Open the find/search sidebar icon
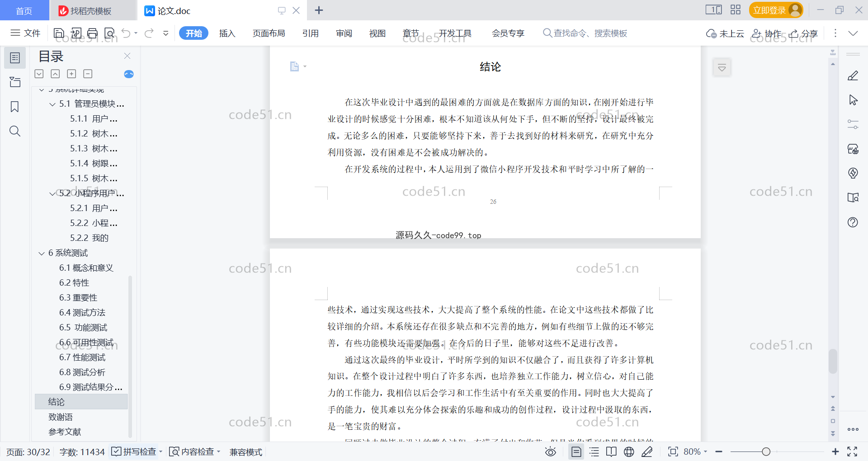Screen dimensions: 868x461 tap(15, 132)
